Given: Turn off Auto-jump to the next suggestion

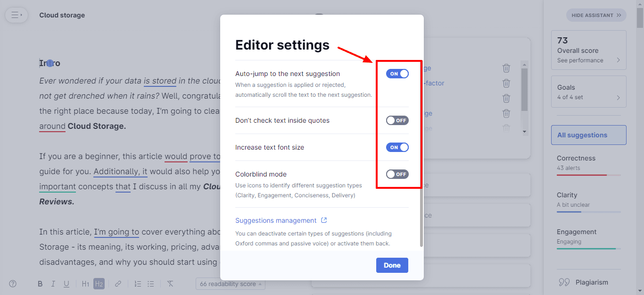Looking at the screenshot, I should (x=397, y=74).
